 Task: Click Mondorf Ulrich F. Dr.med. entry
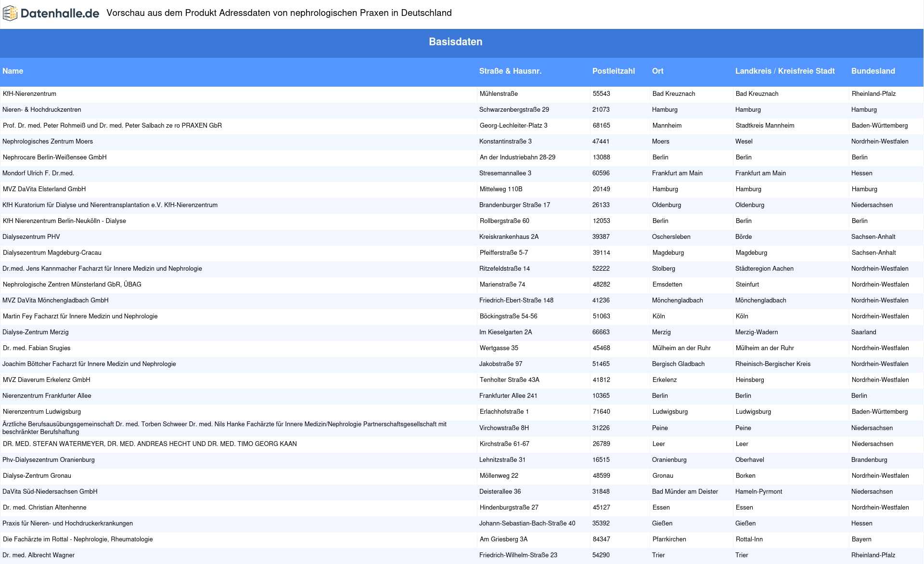click(38, 173)
